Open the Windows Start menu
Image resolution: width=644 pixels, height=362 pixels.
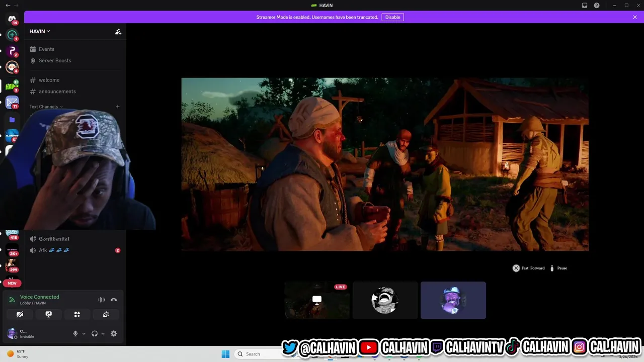[x=225, y=354]
